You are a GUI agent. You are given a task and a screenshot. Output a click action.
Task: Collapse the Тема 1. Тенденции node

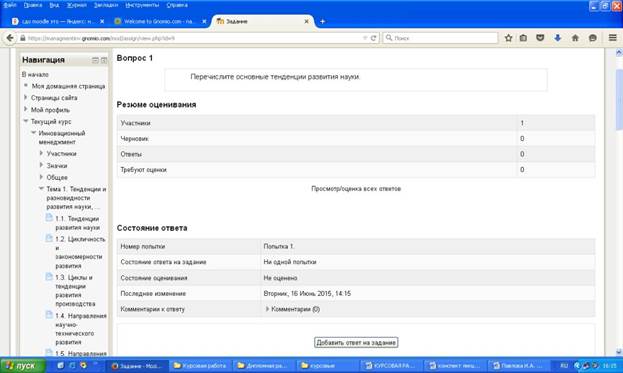41,189
